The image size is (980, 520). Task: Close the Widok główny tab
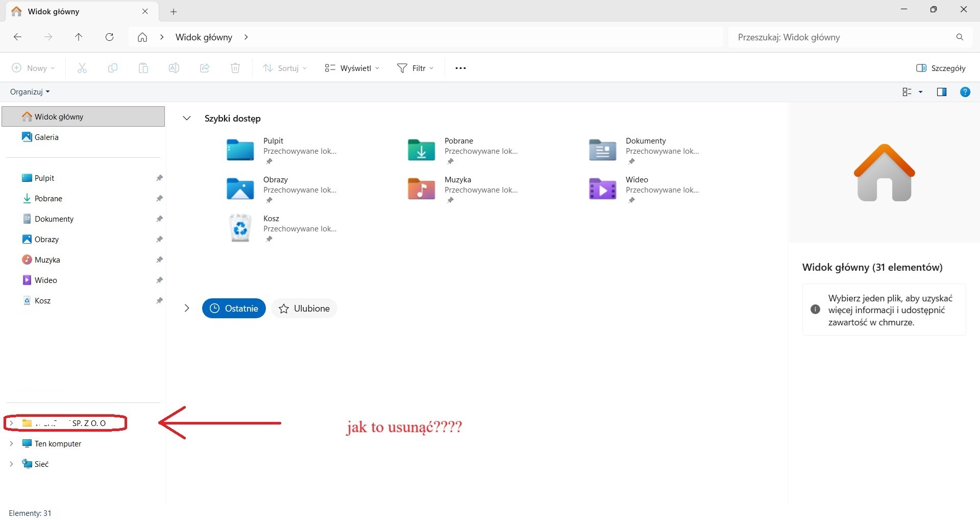tap(145, 11)
